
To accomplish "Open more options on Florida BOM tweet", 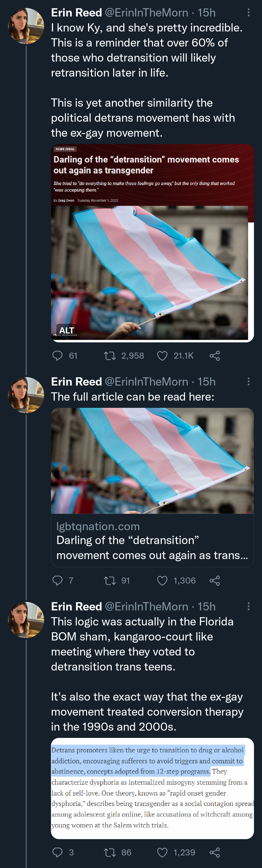I will (x=248, y=606).
